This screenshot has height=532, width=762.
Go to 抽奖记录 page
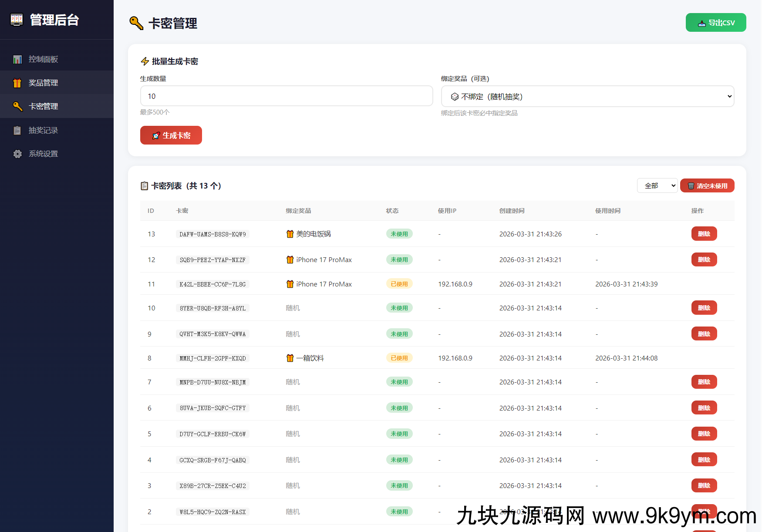(x=44, y=130)
